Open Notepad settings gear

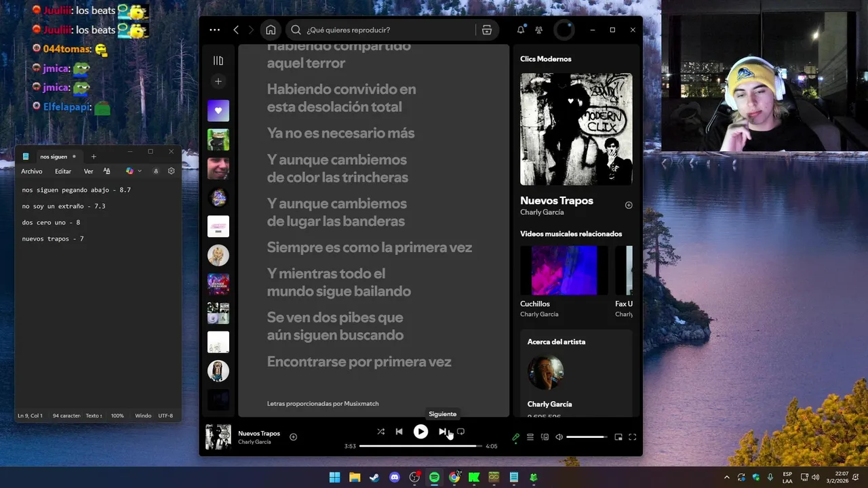[x=171, y=171]
